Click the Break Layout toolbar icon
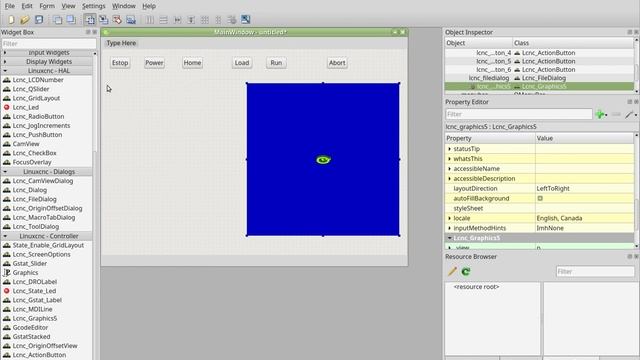The width and height of the screenshot is (640, 360). (x=232, y=20)
